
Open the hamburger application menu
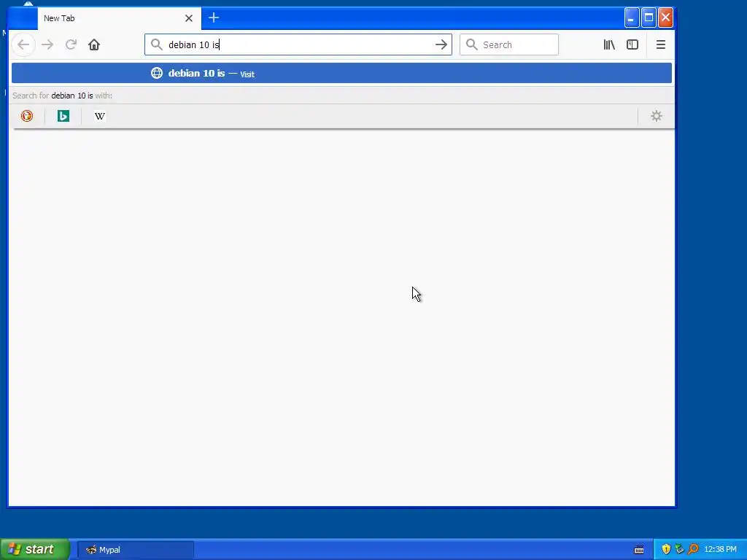660,44
